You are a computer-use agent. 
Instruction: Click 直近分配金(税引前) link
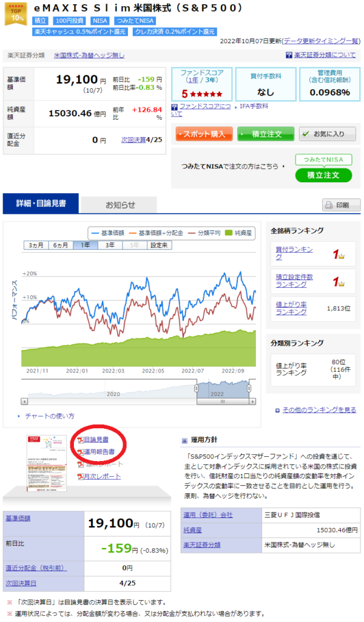36,569
